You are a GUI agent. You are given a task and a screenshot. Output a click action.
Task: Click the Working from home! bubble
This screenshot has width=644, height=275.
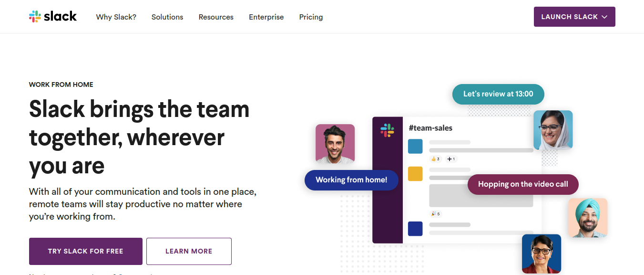[x=351, y=180]
